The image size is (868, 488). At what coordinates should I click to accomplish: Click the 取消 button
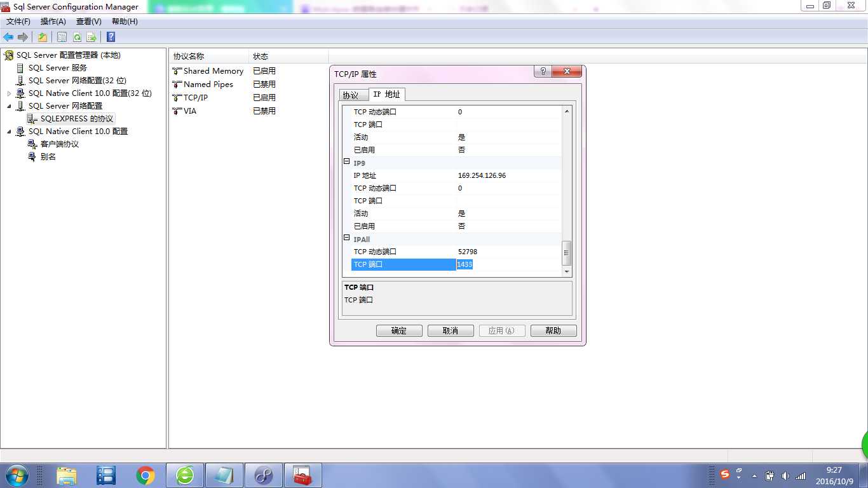[x=451, y=330]
